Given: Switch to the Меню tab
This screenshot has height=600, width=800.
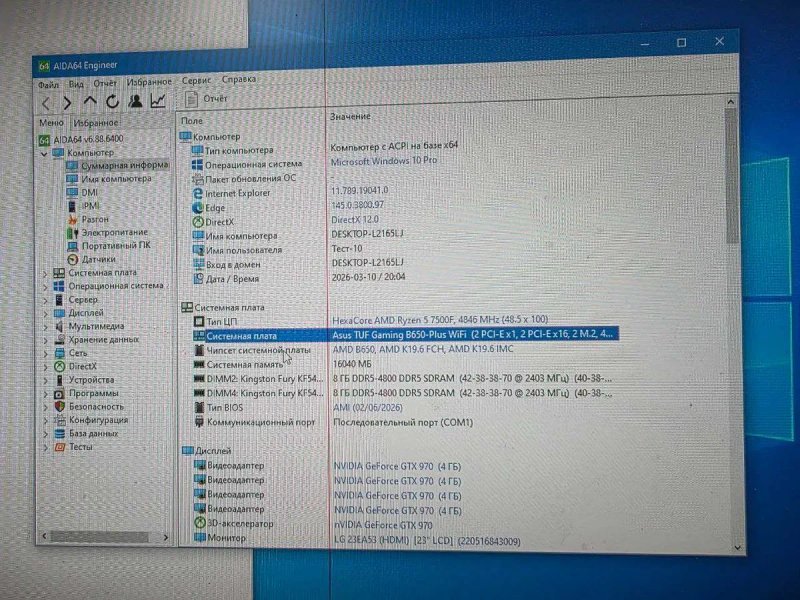Looking at the screenshot, I should tap(52, 123).
